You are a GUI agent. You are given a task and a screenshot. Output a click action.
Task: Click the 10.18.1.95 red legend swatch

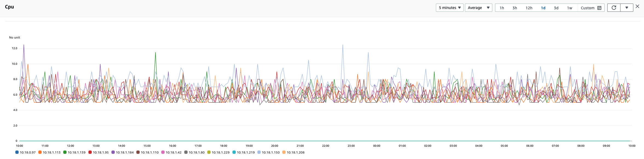[90, 152]
